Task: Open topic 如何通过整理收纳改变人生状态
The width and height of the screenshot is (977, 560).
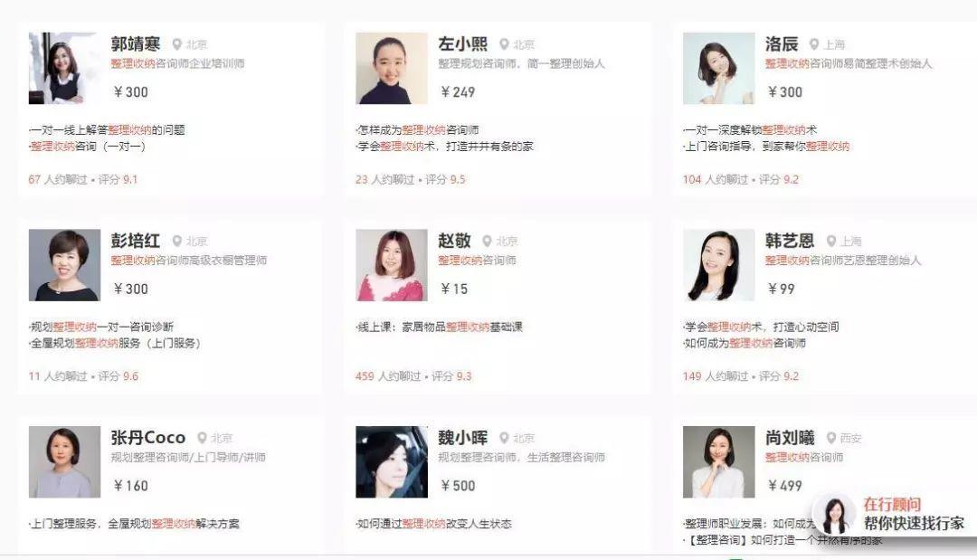Action: click(433, 523)
